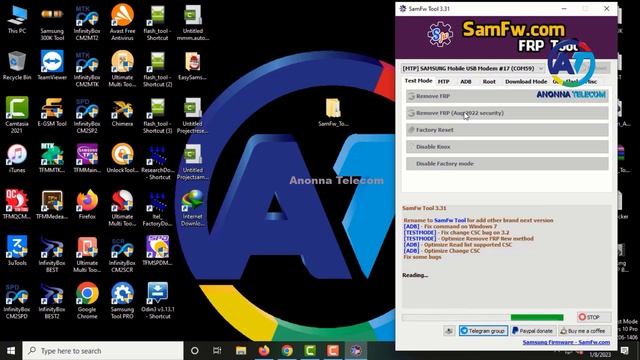Screen dimensions: 640x360
Task: Open Firefox from the taskbar
Action: 264,351
